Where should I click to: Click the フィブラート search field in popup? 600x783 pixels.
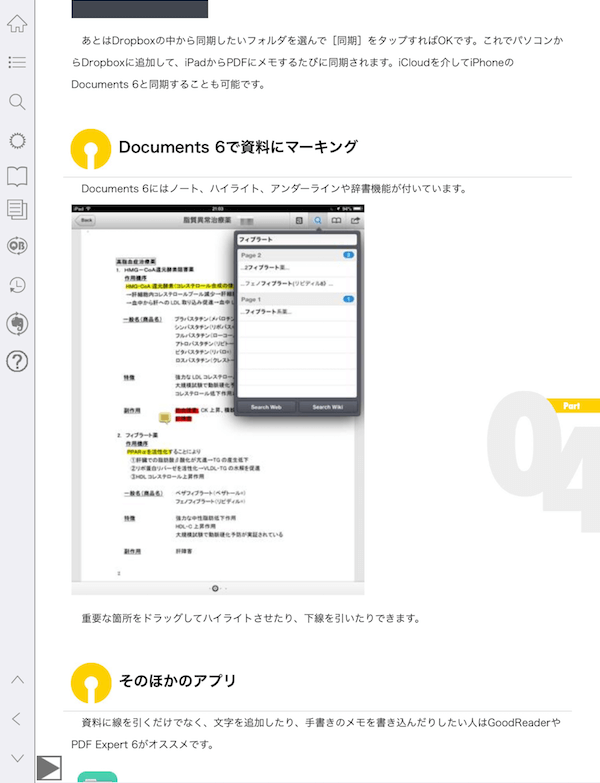pyautogui.click(x=297, y=239)
